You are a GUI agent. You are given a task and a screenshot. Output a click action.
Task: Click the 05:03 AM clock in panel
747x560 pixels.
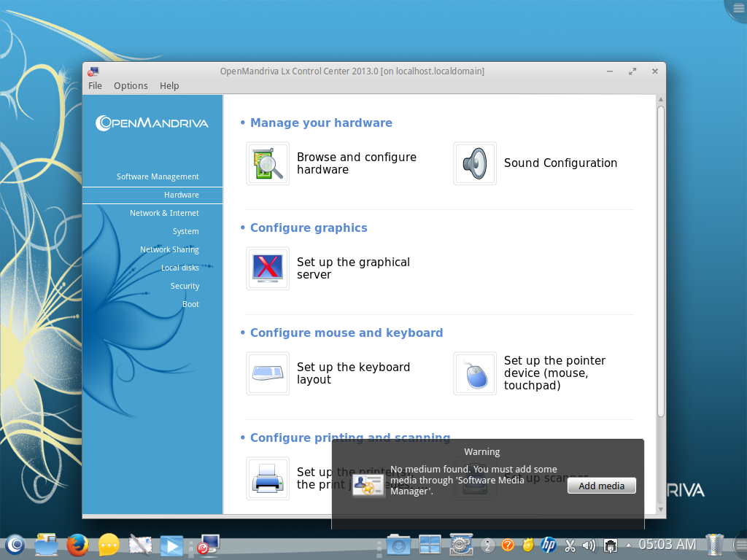coord(667,544)
